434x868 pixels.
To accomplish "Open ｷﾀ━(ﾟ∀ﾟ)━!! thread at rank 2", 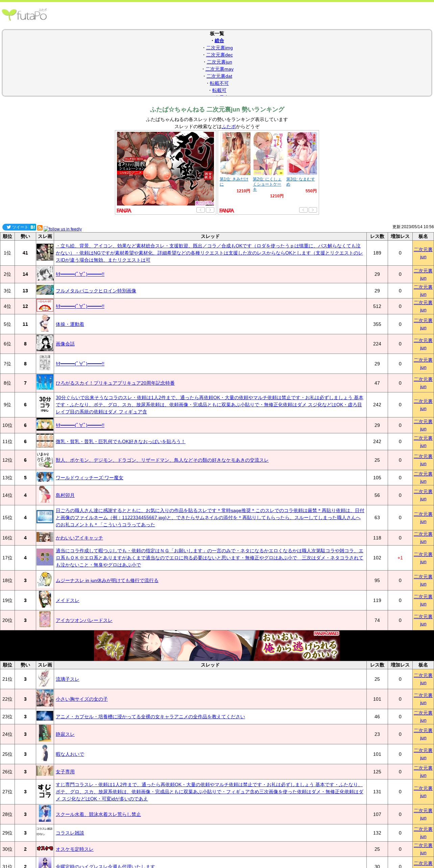I will click(80, 274).
